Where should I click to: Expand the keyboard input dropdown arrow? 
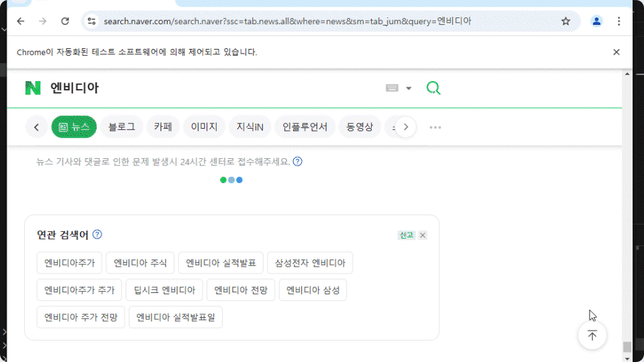click(409, 88)
